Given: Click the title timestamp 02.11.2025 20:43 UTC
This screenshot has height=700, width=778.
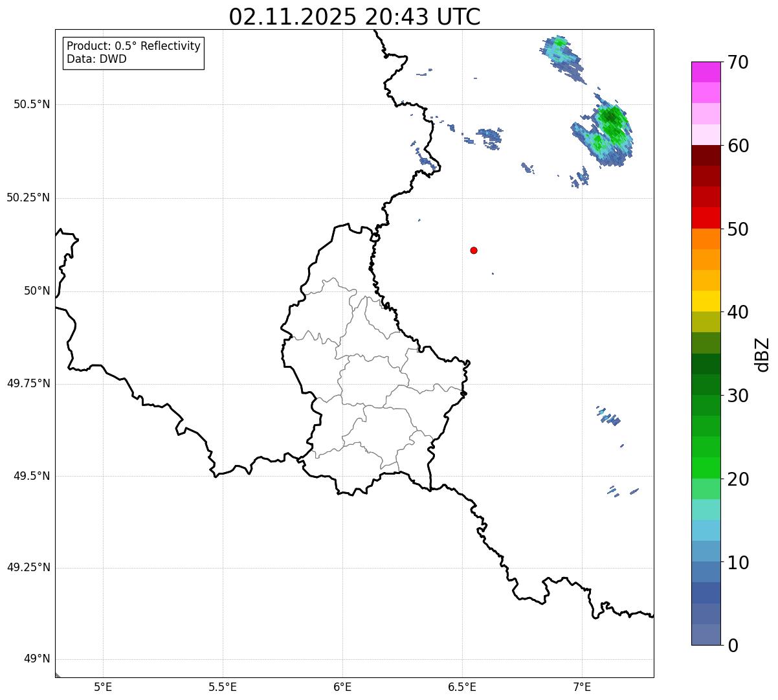Looking at the screenshot, I should pos(355,17).
